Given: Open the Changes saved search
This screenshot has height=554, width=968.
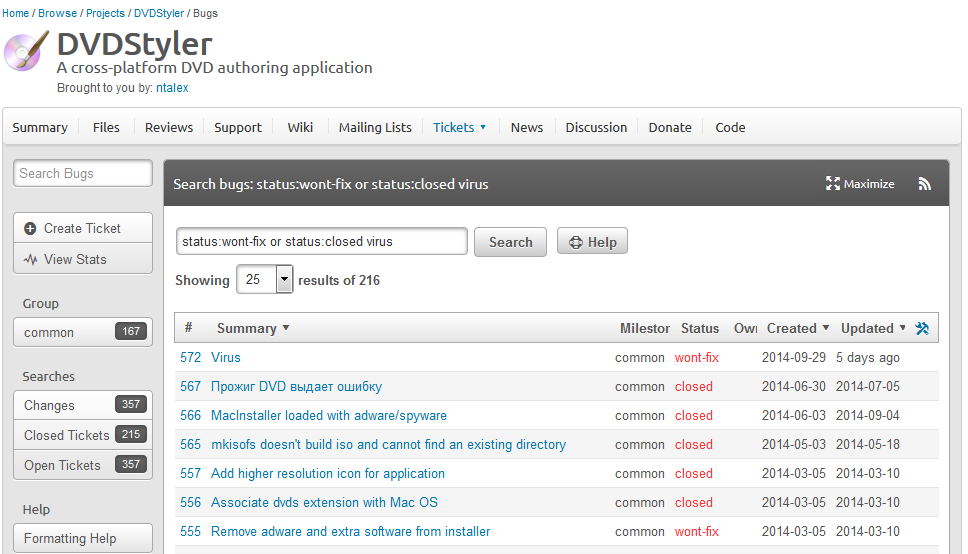Looking at the screenshot, I should click(83, 405).
